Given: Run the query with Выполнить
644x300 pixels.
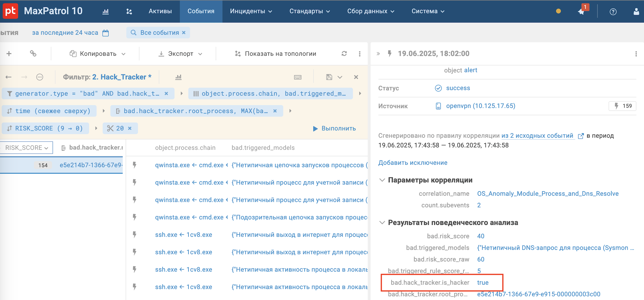Looking at the screenshot, I should [334, 128].
